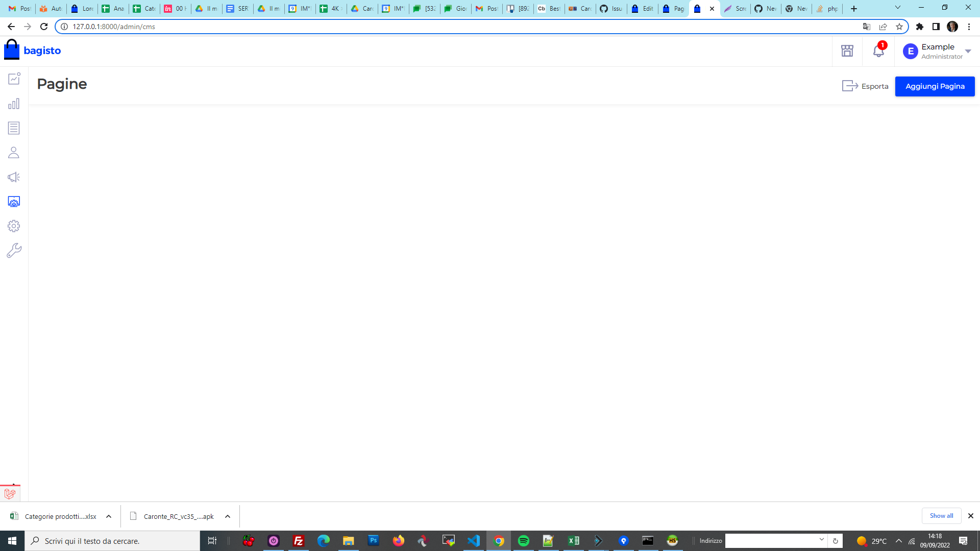Screen dimensions: 980x551
Task: Expand the Example Administrator account dropdown
Action: pyautogui.click(x=967, y=51)
